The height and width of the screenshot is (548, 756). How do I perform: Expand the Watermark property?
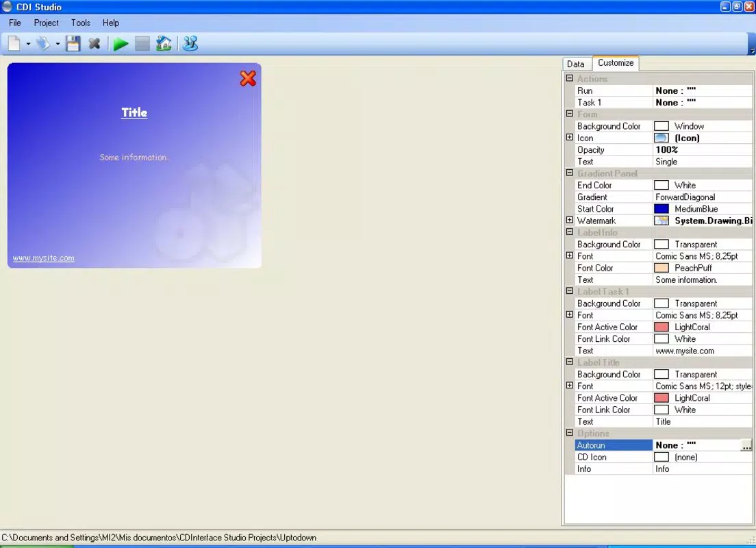pos(570,220)
